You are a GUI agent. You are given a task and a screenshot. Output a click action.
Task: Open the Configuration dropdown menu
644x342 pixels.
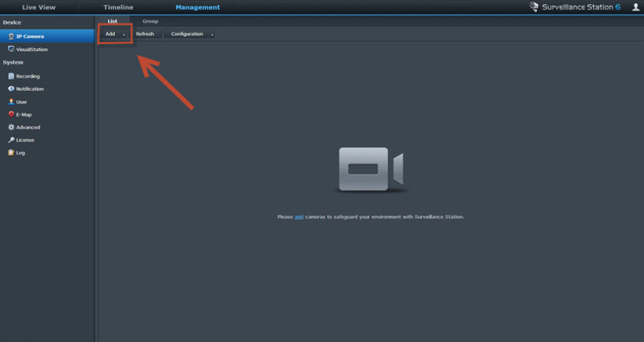pyautogui.click(x=189, y=34)
